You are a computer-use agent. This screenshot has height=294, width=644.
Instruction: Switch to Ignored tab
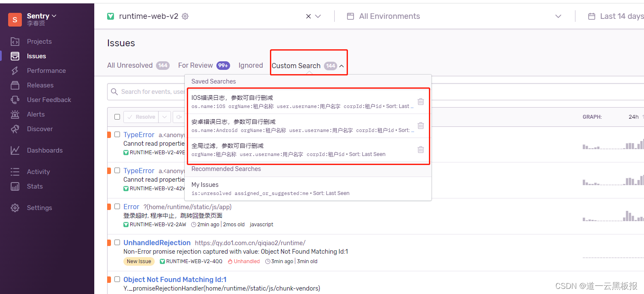point(251,66)
